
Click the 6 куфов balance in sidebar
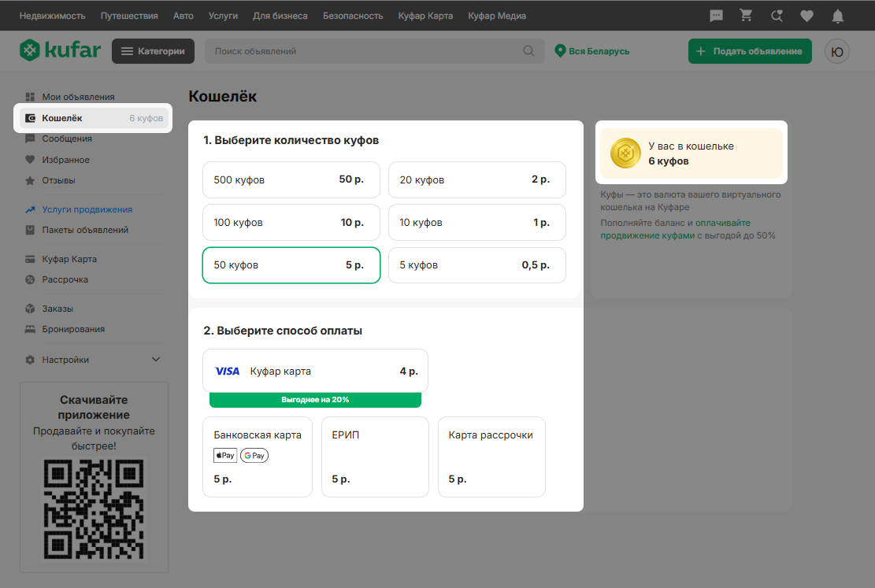pos(146,118)
